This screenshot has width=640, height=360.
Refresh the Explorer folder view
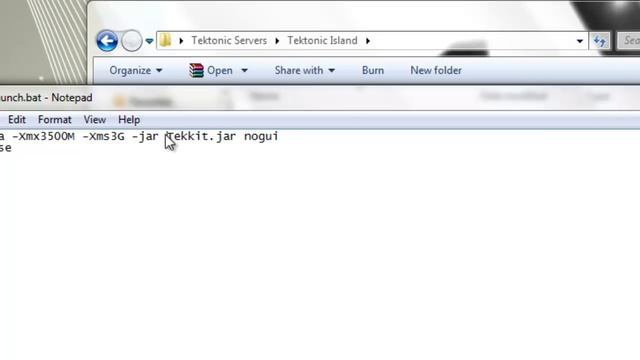[x=599, y=41]
